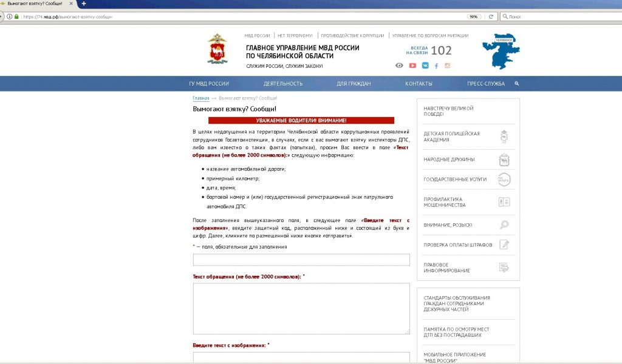Open the VK social network icon
Screen dimensions: 622x364
coord(425,66)
